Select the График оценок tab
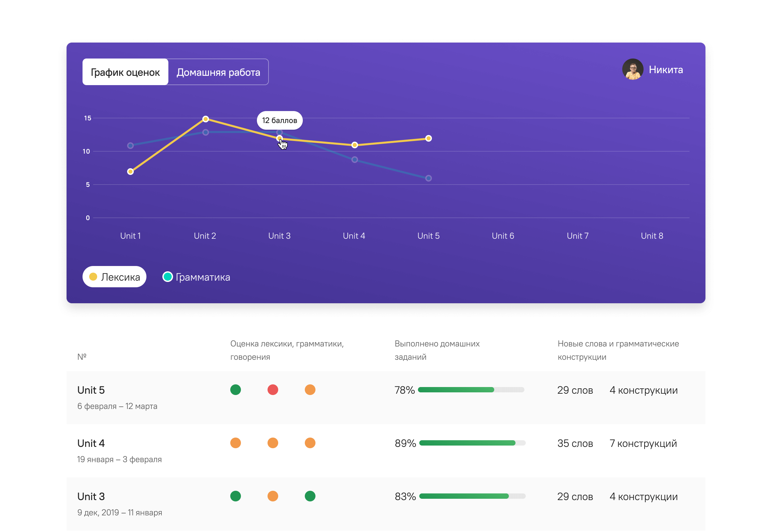This screenshot has height=532, width=772. coord(125,72)
